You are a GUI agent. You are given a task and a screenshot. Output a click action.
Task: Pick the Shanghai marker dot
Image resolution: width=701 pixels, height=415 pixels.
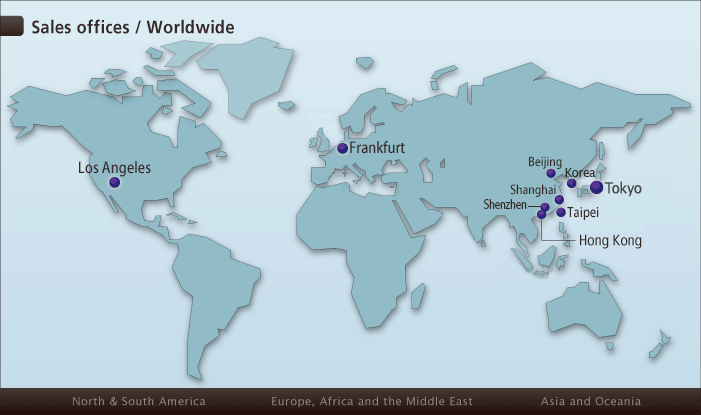point(559,199)
